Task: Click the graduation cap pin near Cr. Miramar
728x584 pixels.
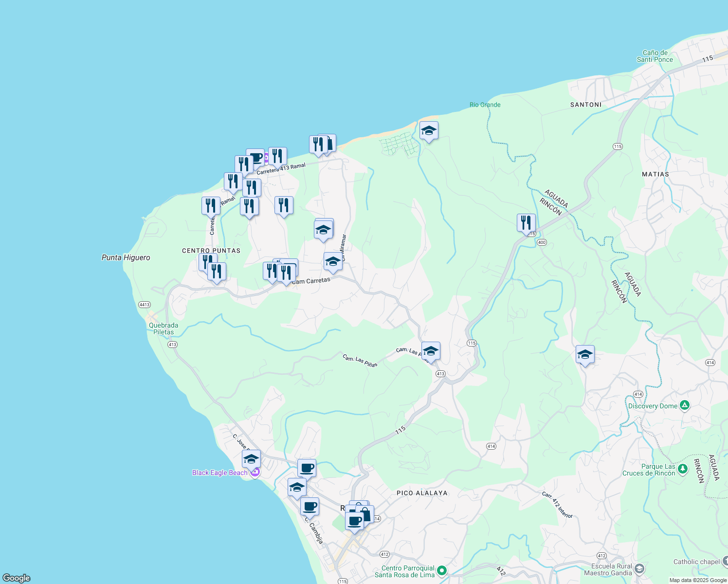Action: 332,262
